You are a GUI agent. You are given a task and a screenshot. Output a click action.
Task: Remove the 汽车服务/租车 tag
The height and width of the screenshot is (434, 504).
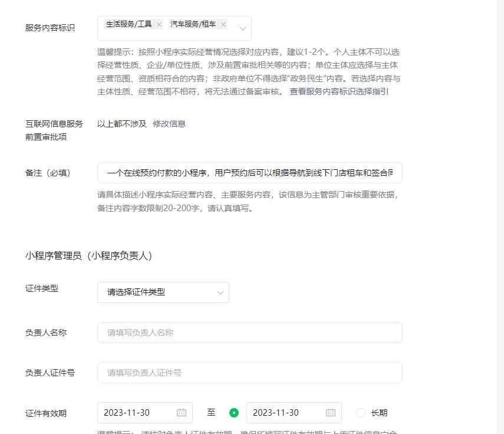click(x=223, y=25)
